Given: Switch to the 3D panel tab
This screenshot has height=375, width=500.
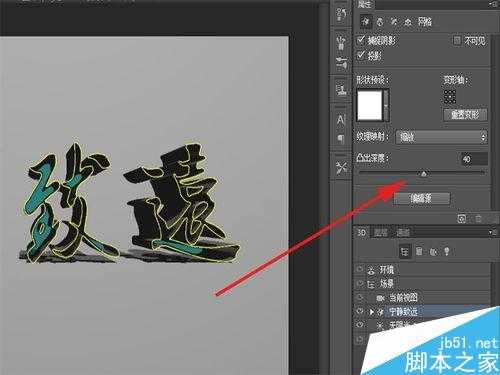Looking at the screenshot, I should pos(362,232).
